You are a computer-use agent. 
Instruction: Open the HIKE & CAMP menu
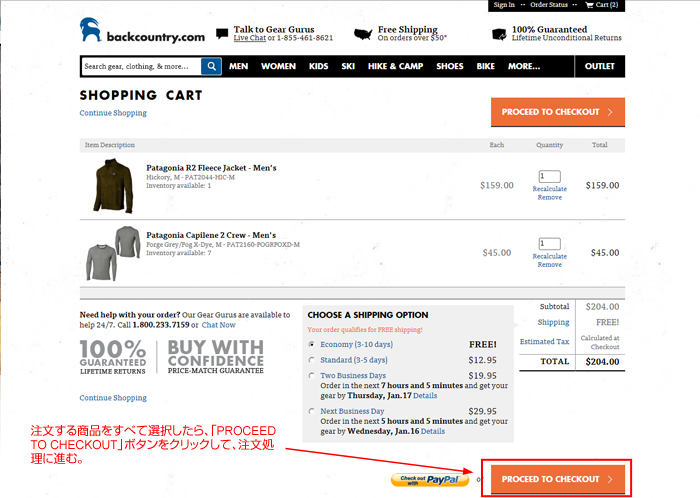click(x=395, y=67)
